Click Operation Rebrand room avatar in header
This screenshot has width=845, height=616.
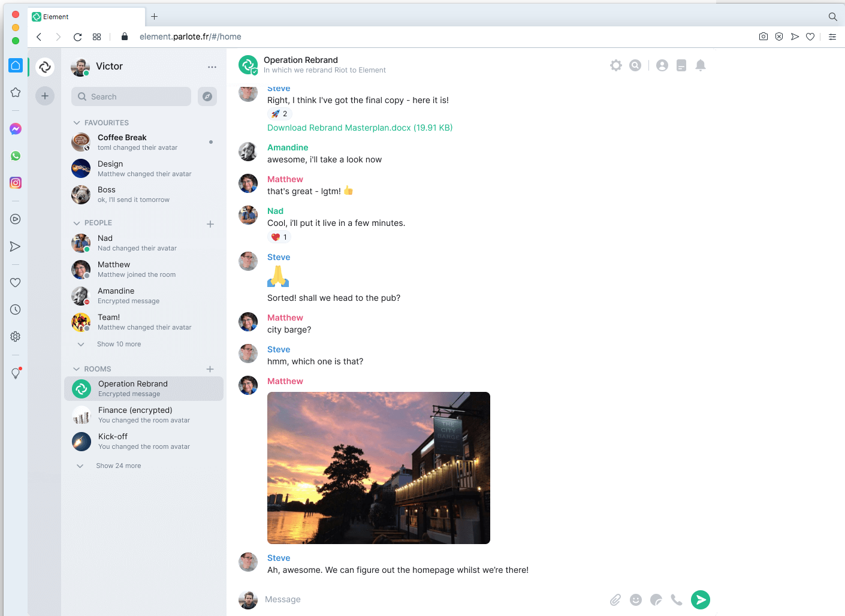[x=248, y=65]
